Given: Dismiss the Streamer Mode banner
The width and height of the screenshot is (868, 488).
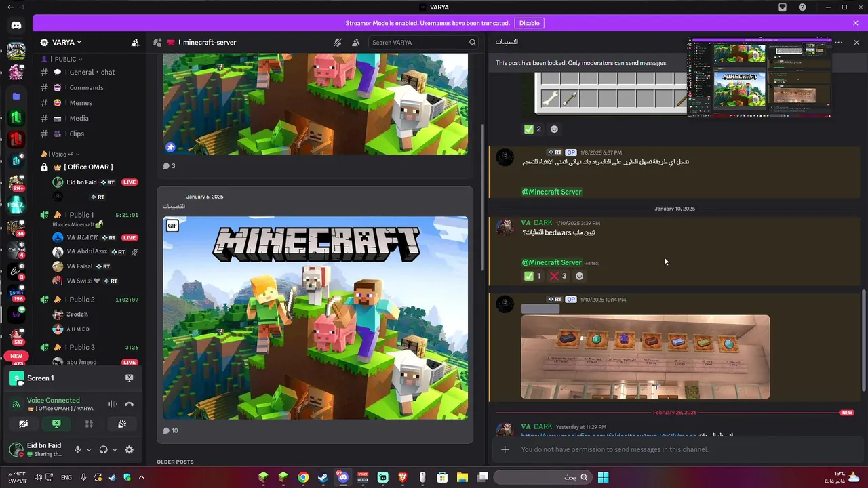Looking at the screenshot, I should (x=856, y=23).
